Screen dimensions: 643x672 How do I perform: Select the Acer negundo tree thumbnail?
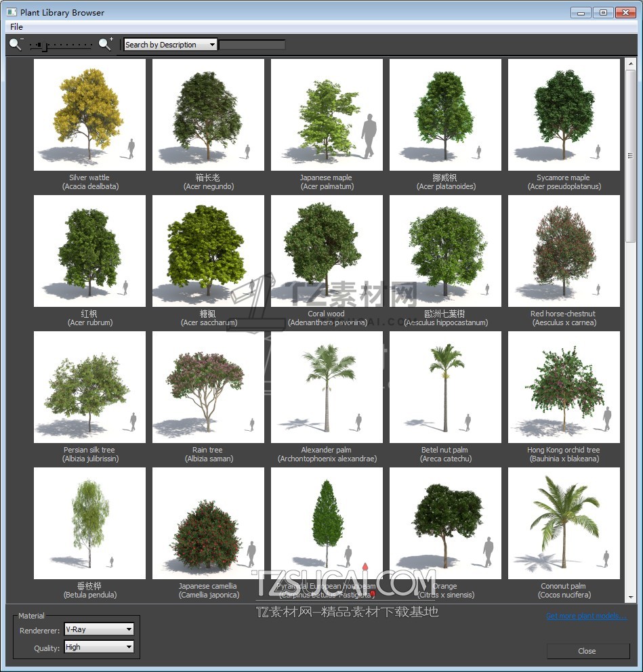[208, 115]
